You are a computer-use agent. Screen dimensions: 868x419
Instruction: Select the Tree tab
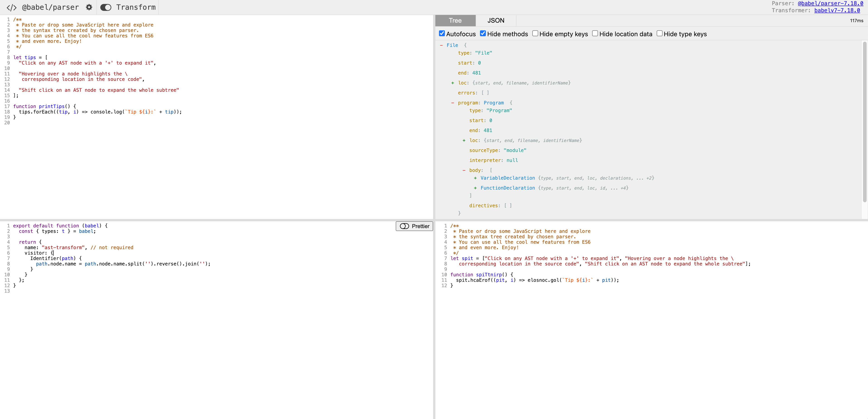(455, 21)
